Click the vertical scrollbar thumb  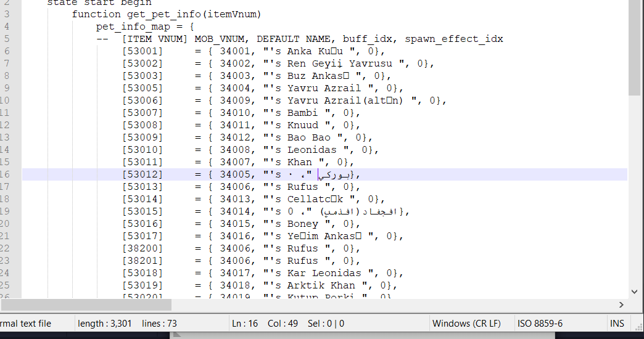click(x=634, y=47)
